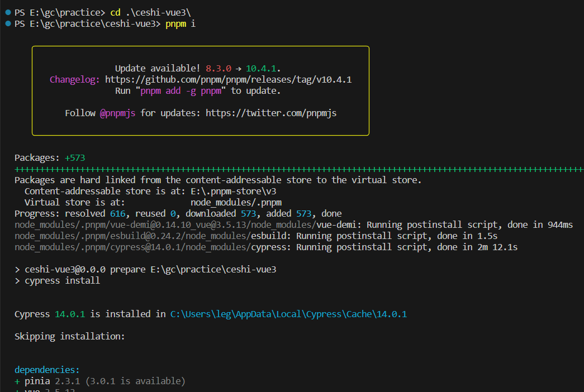Click the @pnpmjs handle text
Image resolution: width=584 pixels, height=392 pixels.
[118, 113]
